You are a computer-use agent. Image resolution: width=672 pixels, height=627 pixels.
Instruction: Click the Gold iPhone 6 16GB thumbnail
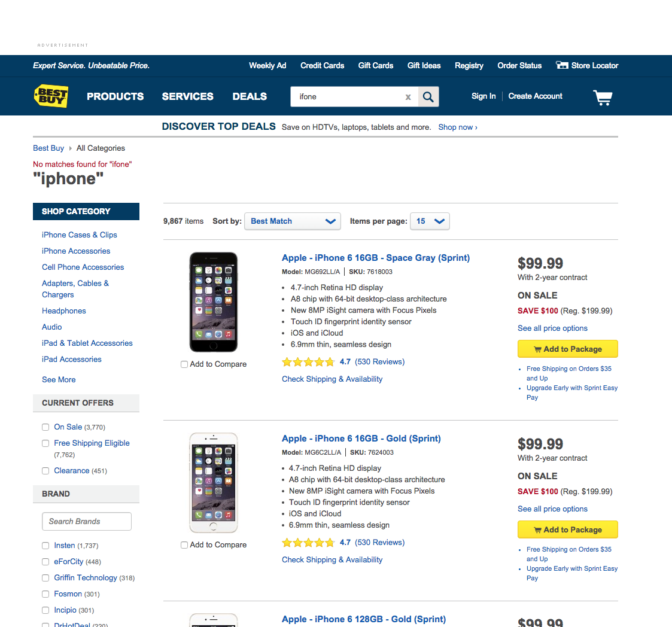[214, 483]
